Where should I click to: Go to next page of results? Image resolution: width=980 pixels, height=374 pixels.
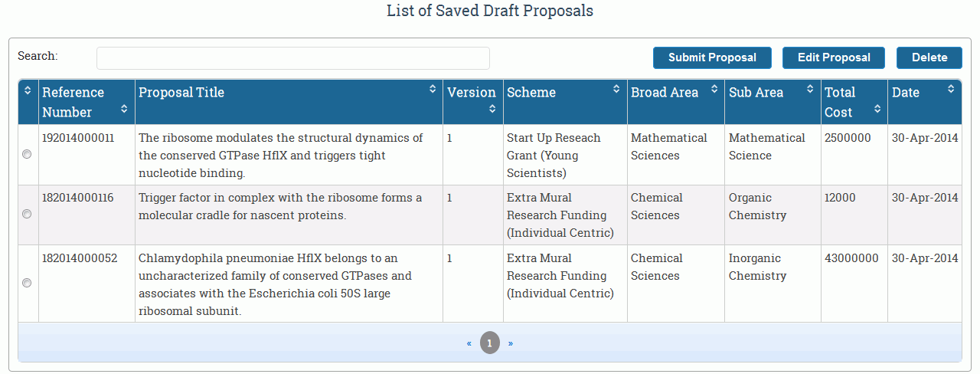[x=511, y=343]
